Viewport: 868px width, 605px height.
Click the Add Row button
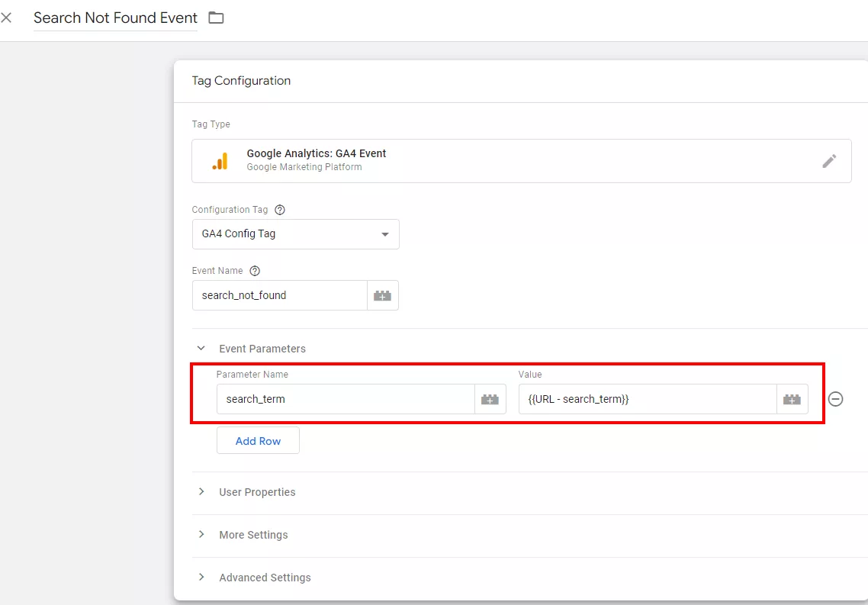pos(258,441)
